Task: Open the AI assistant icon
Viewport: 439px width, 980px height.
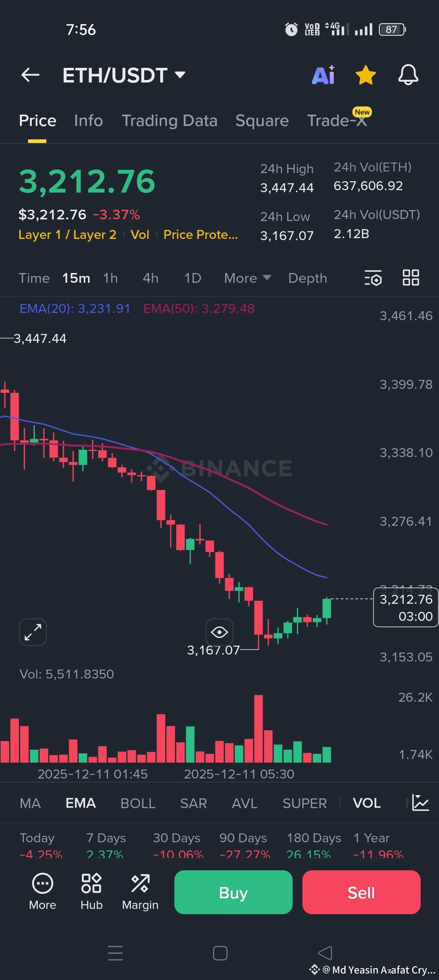Action: click(324, 75)
